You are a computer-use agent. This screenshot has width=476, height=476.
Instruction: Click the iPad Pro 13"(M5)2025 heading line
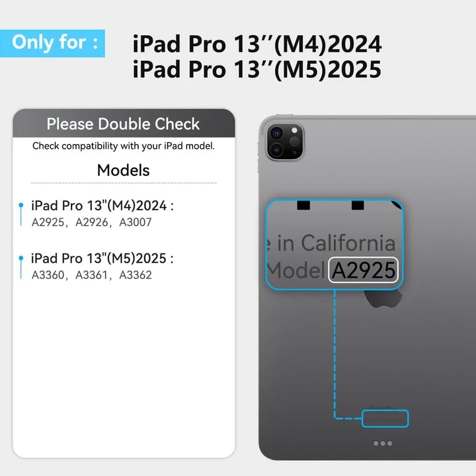click(x=102, y=258)
